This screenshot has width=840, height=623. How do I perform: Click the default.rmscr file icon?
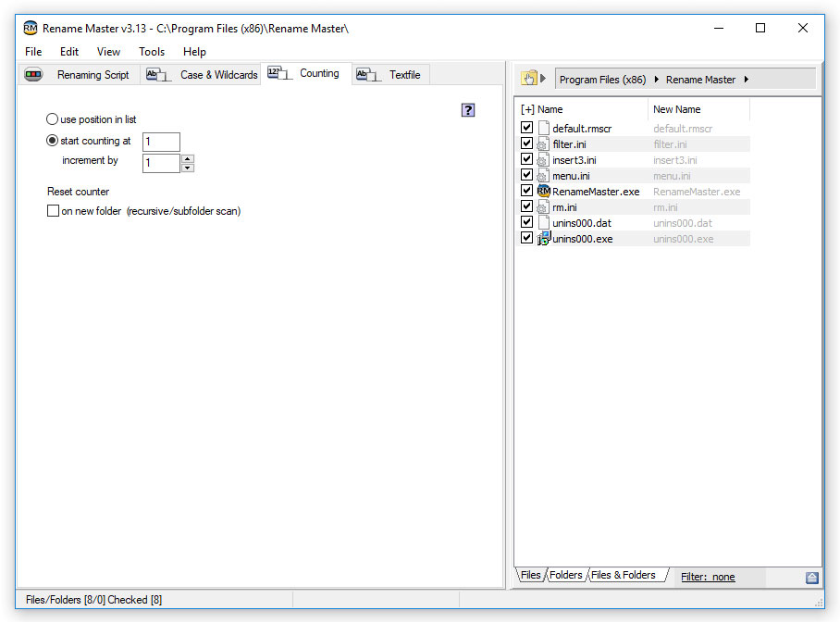[x=543, y=128]
